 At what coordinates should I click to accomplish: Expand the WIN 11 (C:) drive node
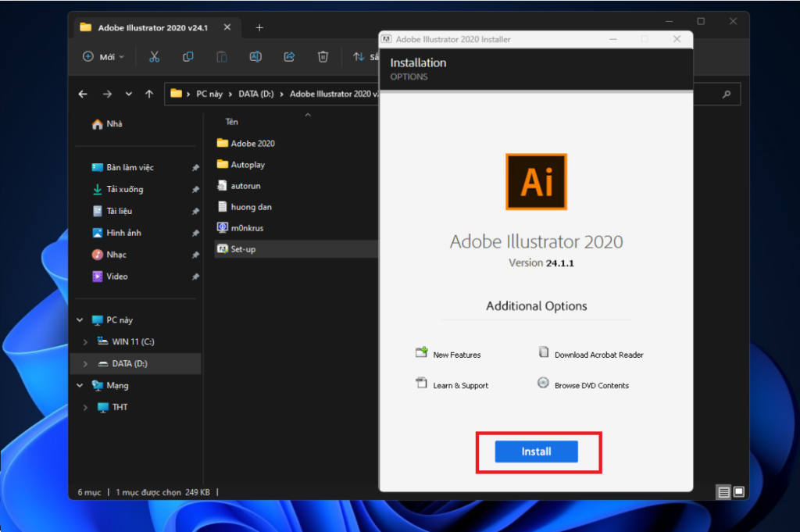click(x=85, y=341)
